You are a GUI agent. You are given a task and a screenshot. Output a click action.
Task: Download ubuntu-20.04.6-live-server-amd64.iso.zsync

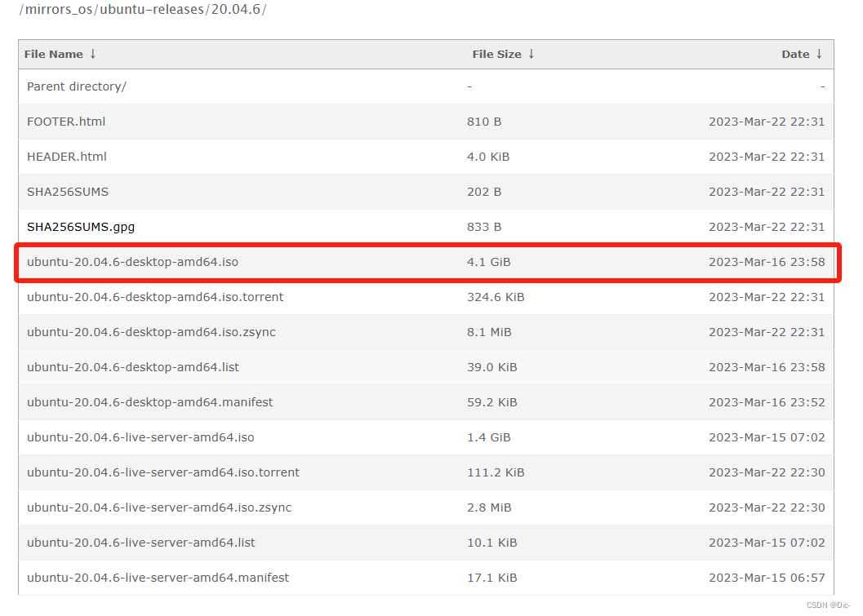159,507
